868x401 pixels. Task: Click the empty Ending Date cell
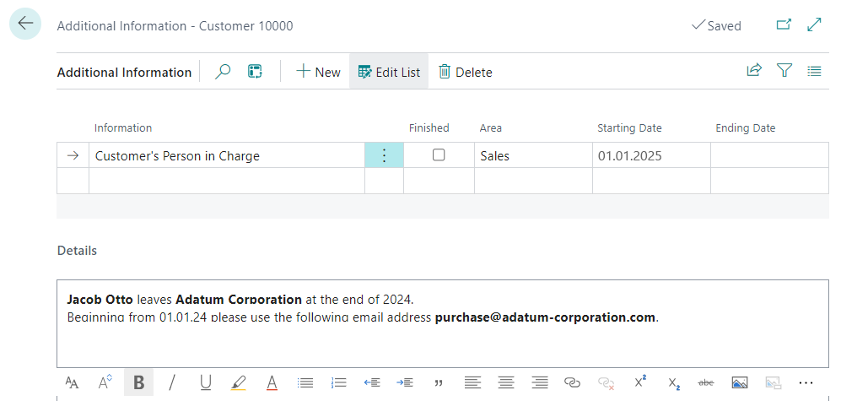point(768,155)
